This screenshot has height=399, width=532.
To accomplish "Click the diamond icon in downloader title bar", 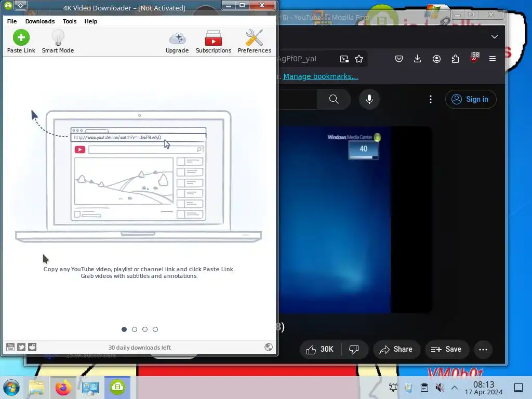I will (x=21, y=5).
